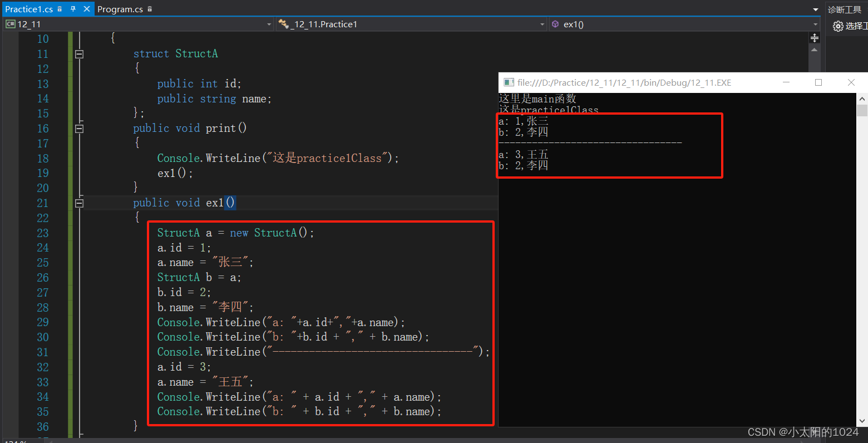Close the Practice1.cs editor tab
Image resolution: width=868 pixels, height=443 pixels.
(86, 9)
